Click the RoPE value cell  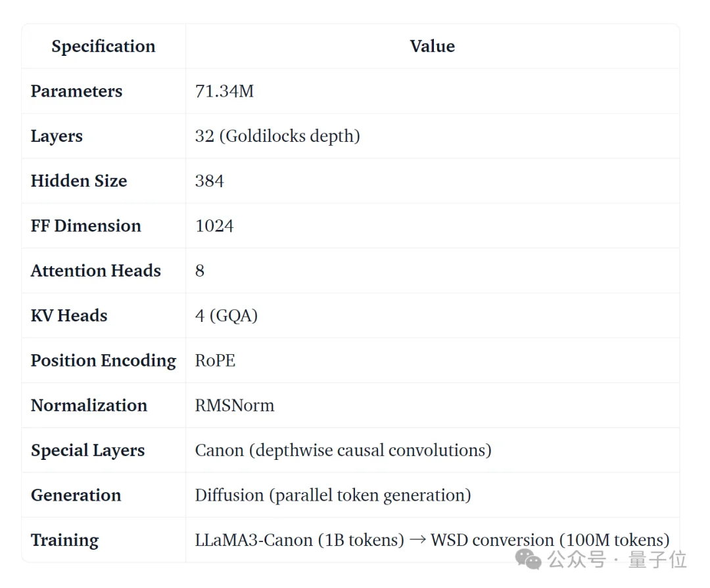click(x=215, y=361)
